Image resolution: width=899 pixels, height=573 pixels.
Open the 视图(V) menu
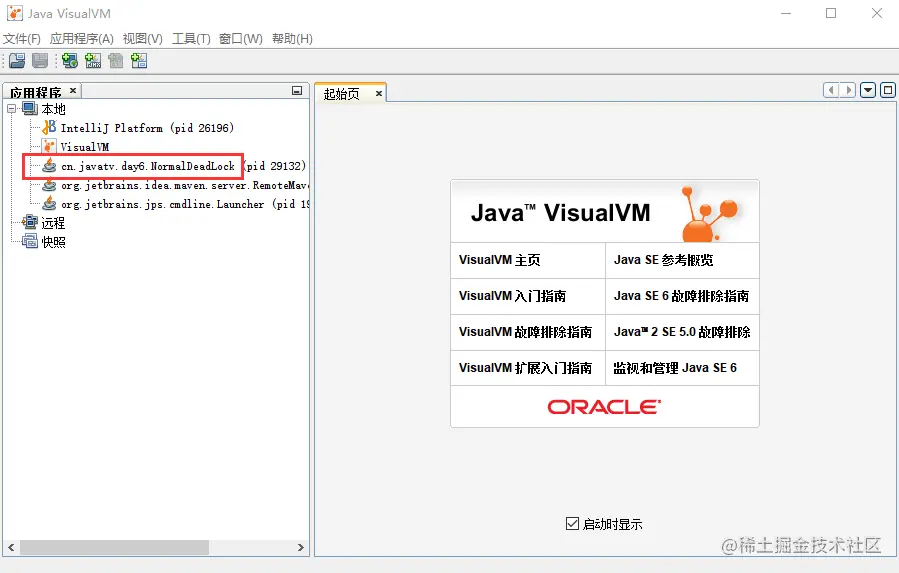[143, 38]
